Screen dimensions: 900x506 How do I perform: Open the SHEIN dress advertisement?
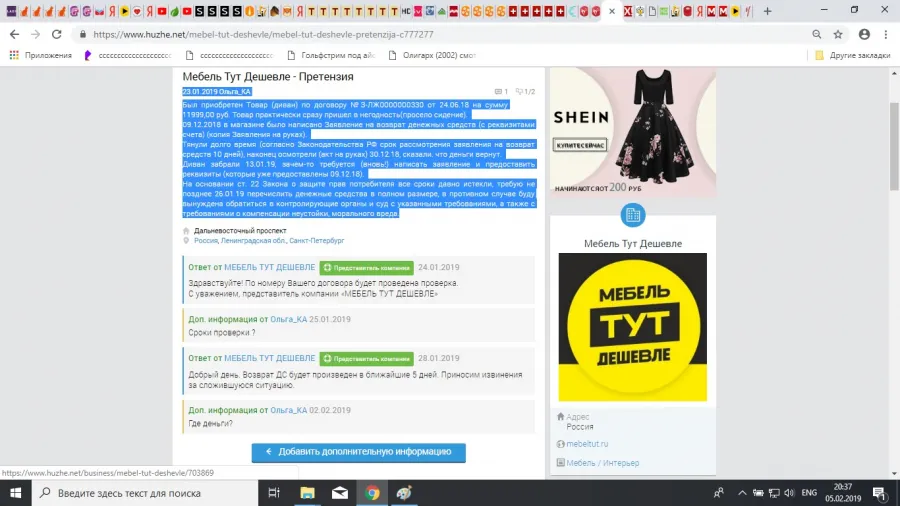point(633,132)
